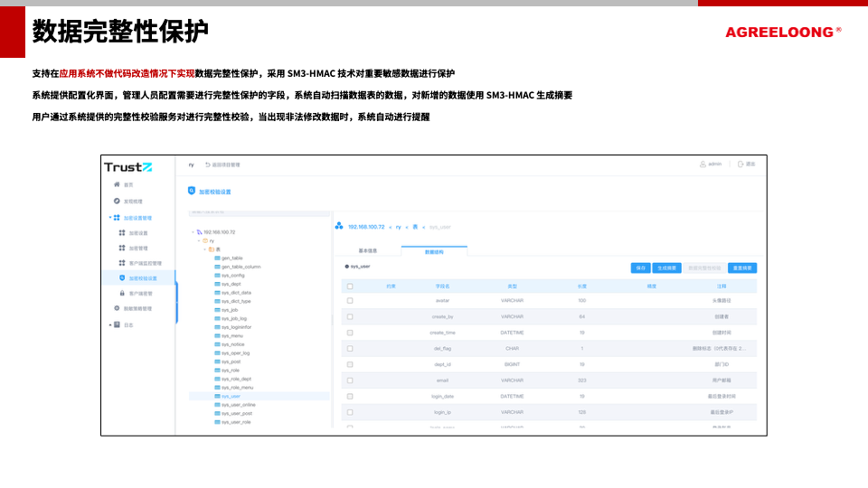Collapse the 192.168.100.72 tree node
The height and width of the screenshot is (488, 868).
click(193, 232)
